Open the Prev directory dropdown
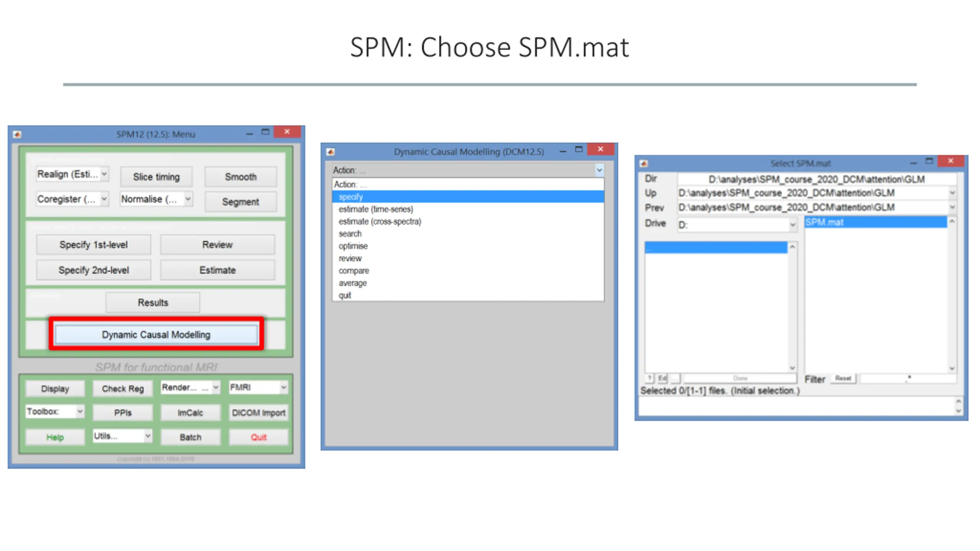The width and height of the screenshot is (980, 551). 817,207
